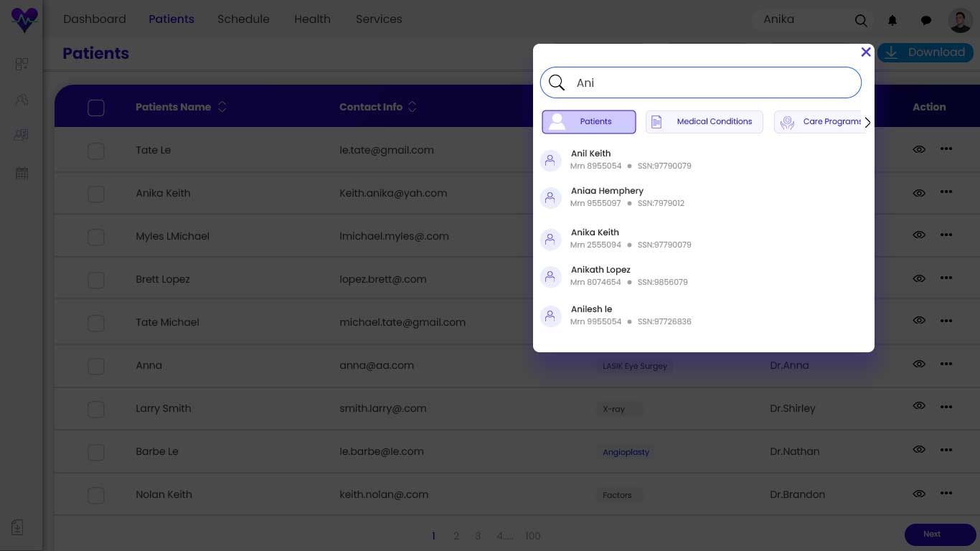Click the search magnifier in the top bar
This screenshot has width=980, height=551.
861,21
